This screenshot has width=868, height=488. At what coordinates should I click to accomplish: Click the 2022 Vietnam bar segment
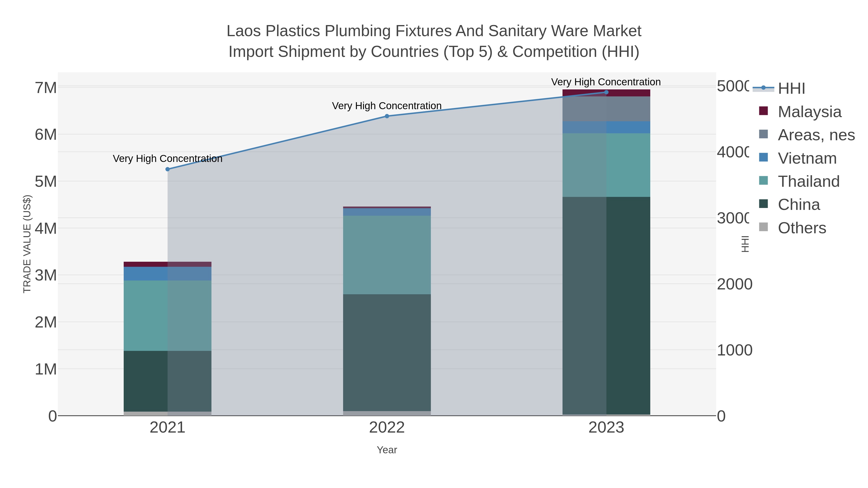(x=387, y=212)
